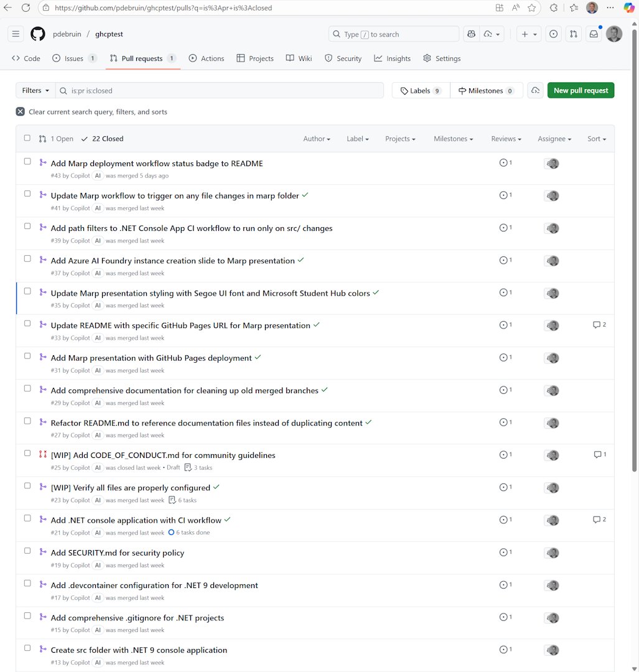The width and height of the screenshot is (639, 672).
Task: Open the global navigation hamburger menu
Action: [16, 34]
